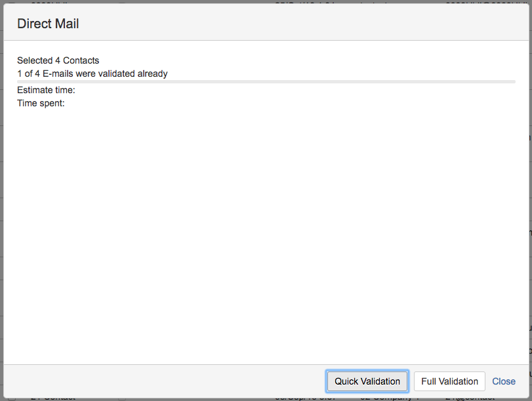Image resolution: width=532 pixels, height=401 pixels.
Task: Click the dimmed backdrop left of dialog
Action: click(1, 197)
